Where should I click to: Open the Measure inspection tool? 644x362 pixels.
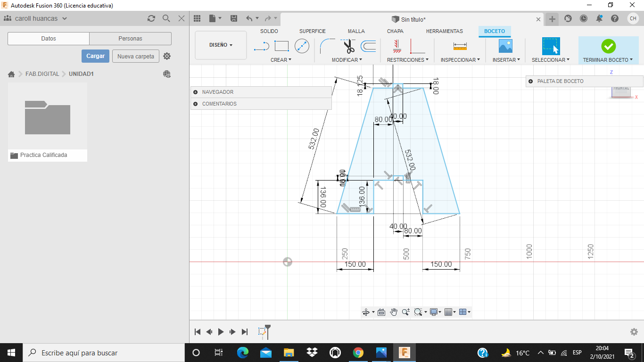(x=460, y=46)
